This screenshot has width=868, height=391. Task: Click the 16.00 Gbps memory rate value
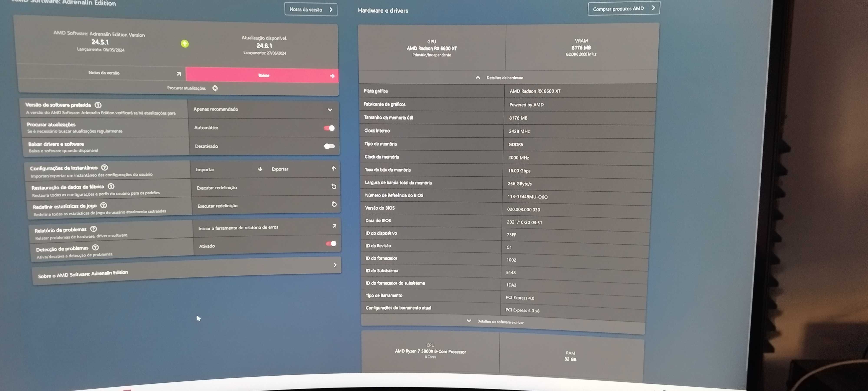point(519,171)
